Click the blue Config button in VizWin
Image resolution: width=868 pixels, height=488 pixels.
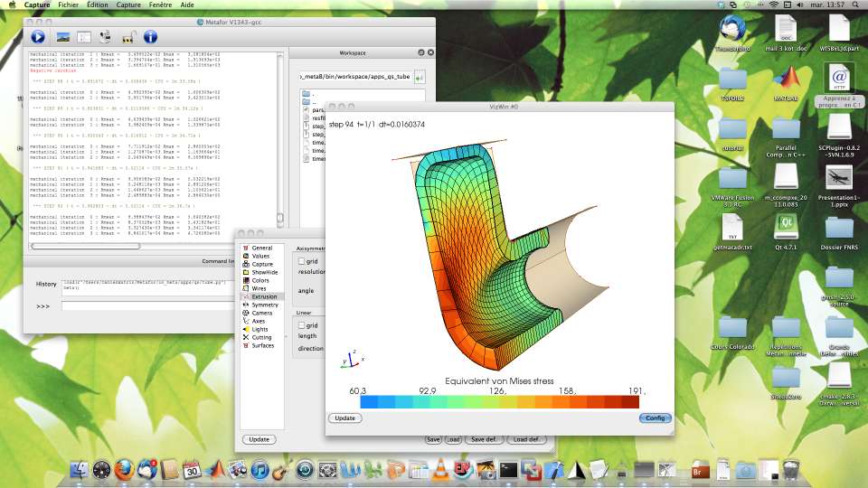click(x=655, y=418)
